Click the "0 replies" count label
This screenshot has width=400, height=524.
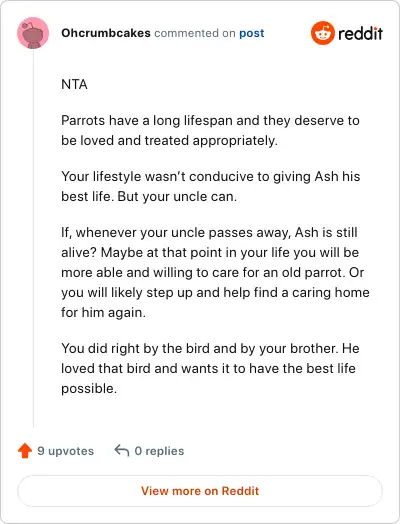point(159,451)
